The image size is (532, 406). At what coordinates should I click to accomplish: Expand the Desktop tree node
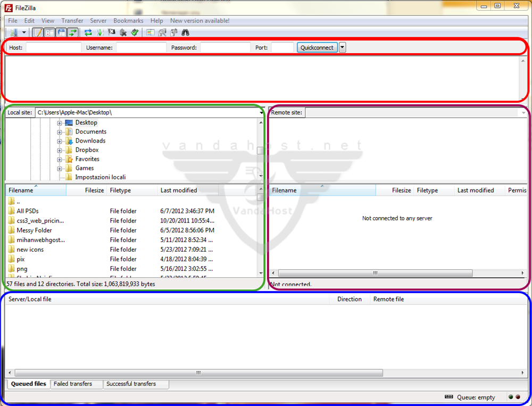click(60, 123)
